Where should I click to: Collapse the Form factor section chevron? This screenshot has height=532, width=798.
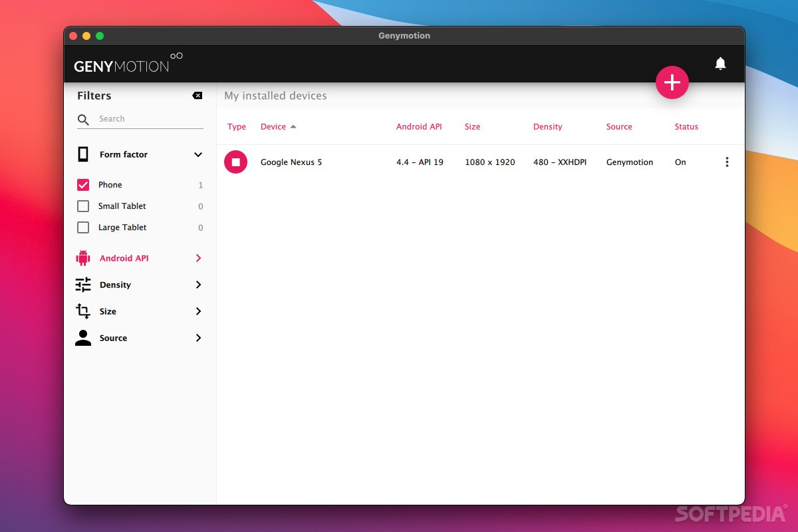(x=198, y=154)
